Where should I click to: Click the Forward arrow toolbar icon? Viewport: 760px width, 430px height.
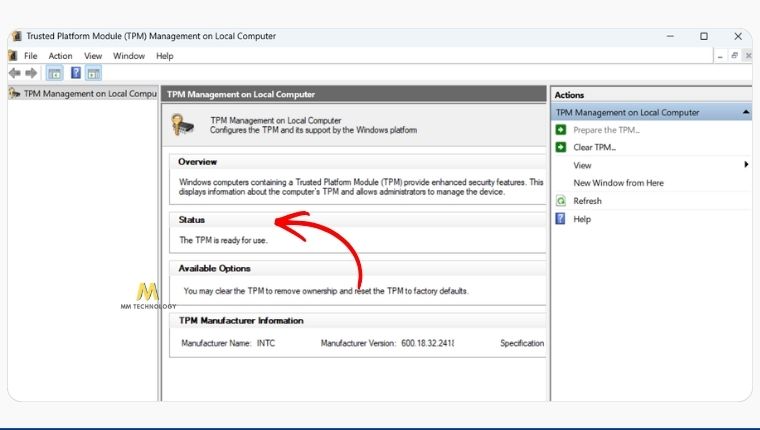pyautogui.click(x=31, y=73)
